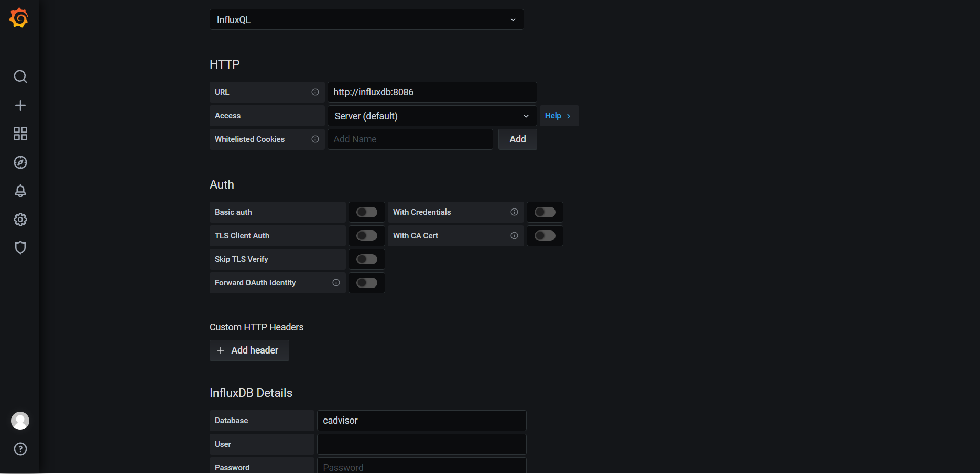
Task: Click the Add cookie button
Action: (518, 139)
